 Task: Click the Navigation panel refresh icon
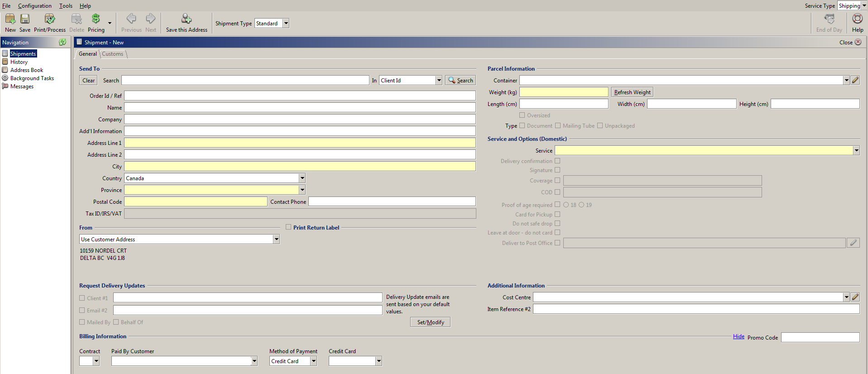pos(62,42)
